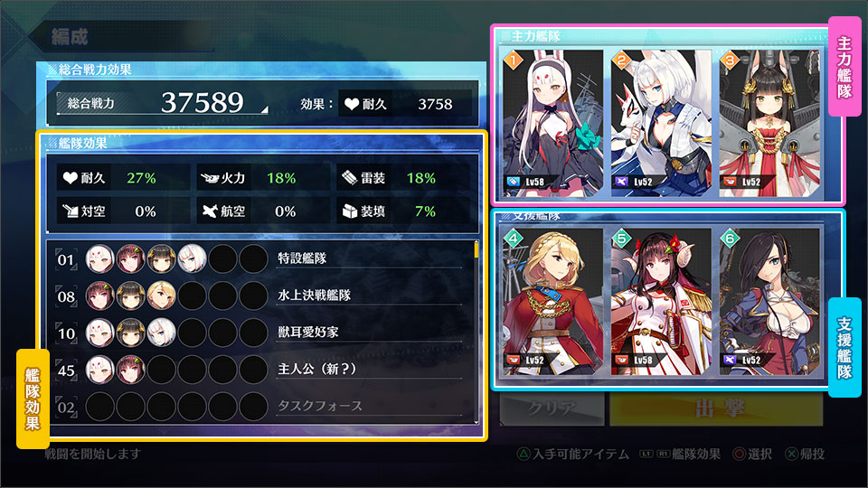Select the 特設艦隊 fleet effect row
The width and height of the screenshot is (868, 488).
point(260,258)
